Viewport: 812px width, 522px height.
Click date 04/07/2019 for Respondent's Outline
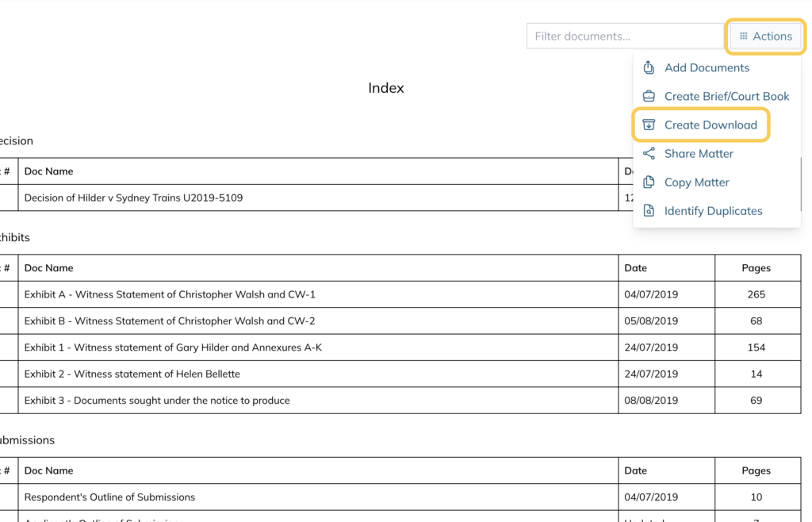651,497
